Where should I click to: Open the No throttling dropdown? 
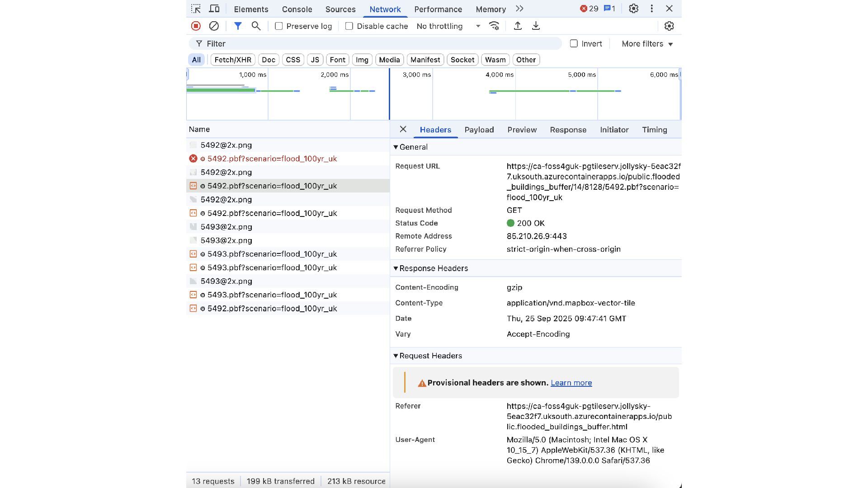coord(448,26)
